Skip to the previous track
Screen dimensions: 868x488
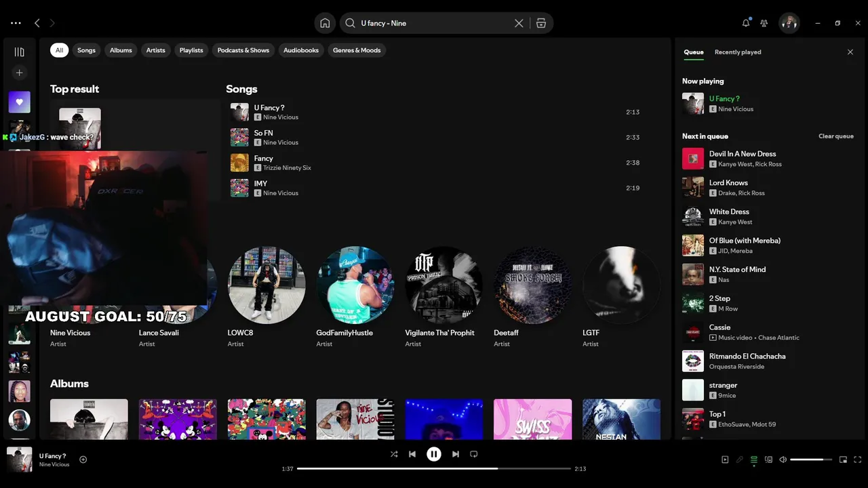pyautogui.click(x=412, y=454)
